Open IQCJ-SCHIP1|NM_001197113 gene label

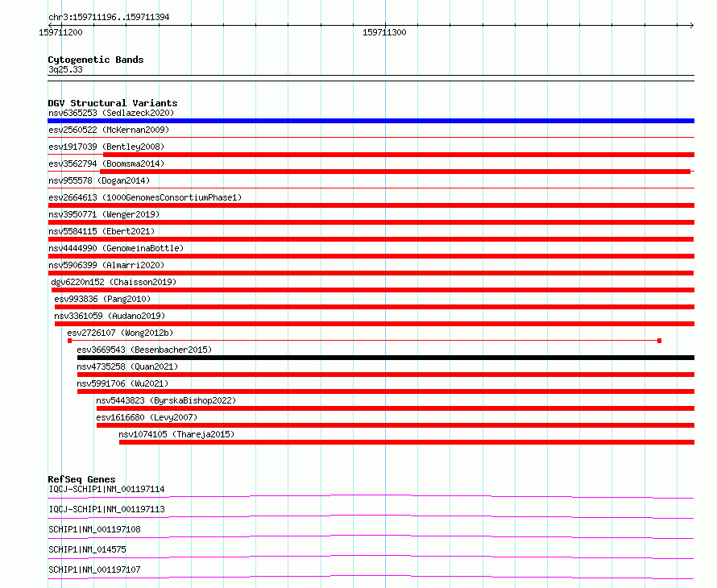tap(106, 509)
